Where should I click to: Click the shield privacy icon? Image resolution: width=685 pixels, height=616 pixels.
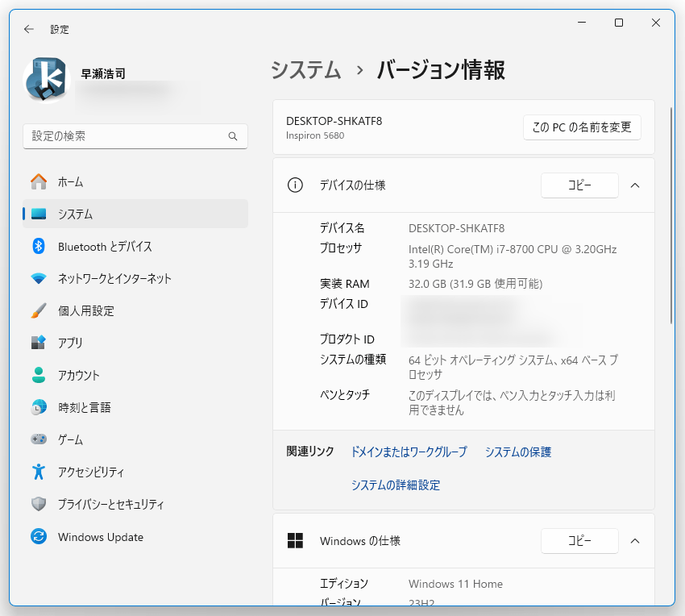coord(39,504)
